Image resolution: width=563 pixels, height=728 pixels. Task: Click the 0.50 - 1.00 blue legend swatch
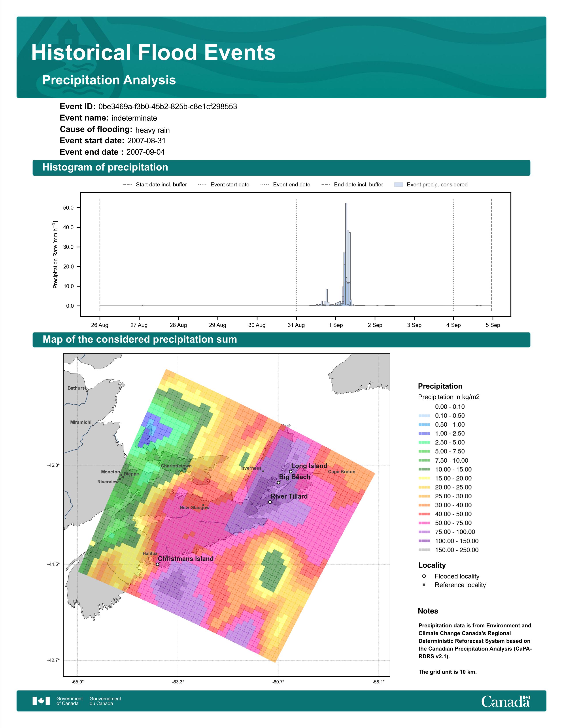pyautogui.click(x=424, y=425)
